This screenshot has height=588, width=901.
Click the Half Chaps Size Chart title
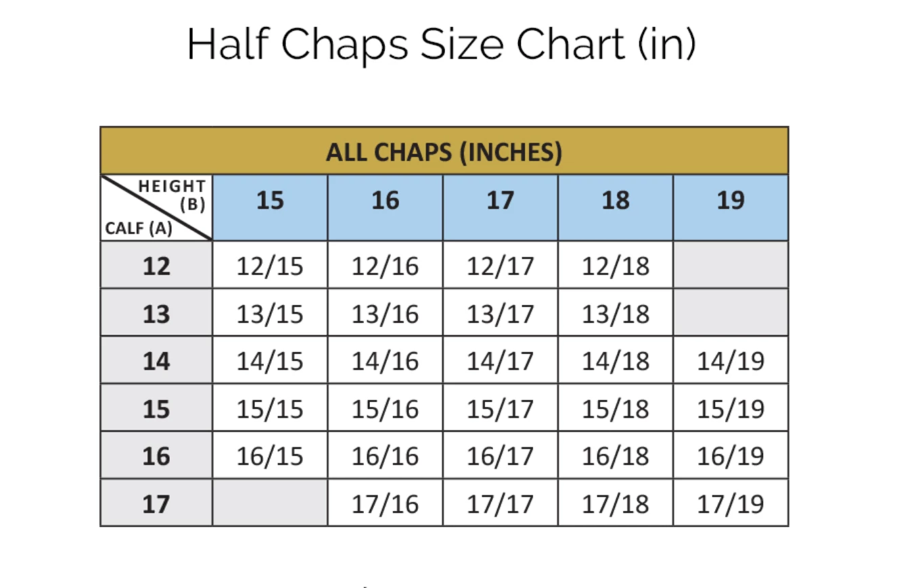click(x=441, y=45)
